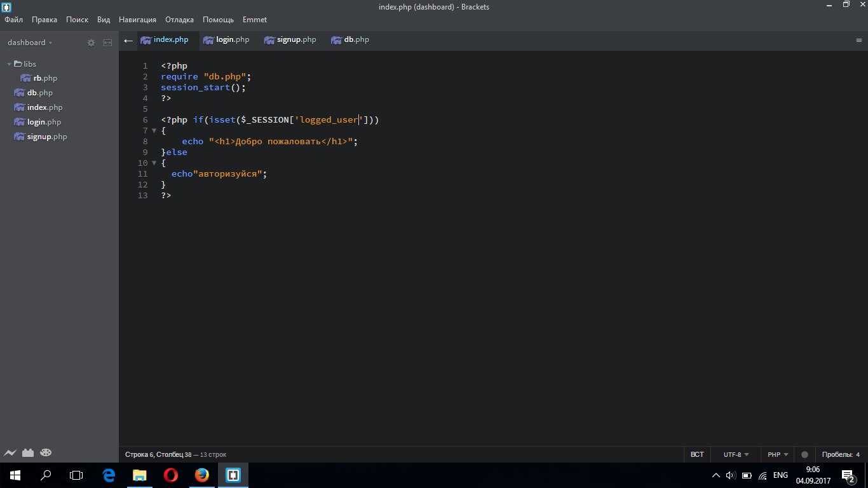Click the indent size number 4
Screen dimensions: 868x488
(857, 455)
